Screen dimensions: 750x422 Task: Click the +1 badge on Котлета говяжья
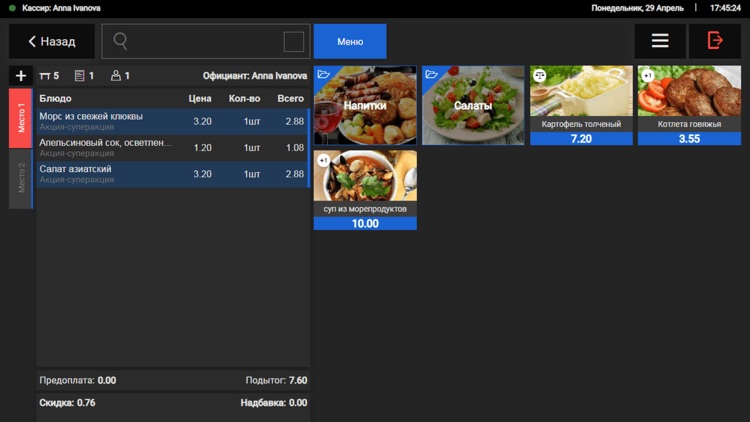647,76
